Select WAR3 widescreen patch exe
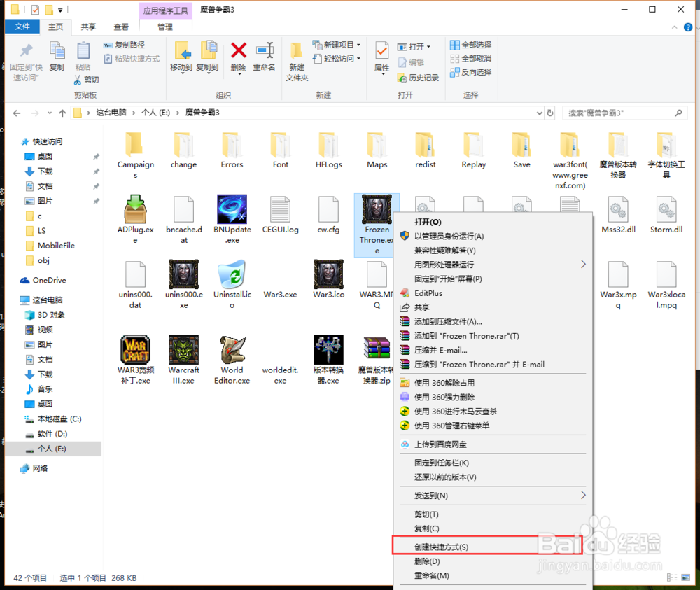 135,360
